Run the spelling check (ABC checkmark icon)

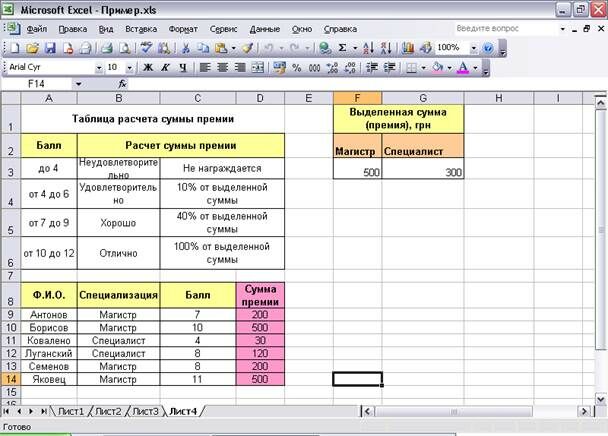146,48
